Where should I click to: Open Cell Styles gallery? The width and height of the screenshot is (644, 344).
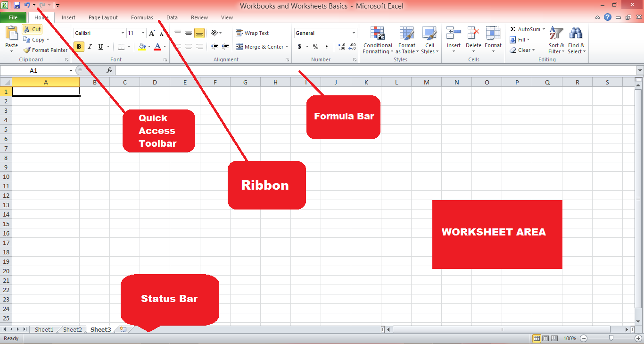pyautogui.click(x=429, y=40)
